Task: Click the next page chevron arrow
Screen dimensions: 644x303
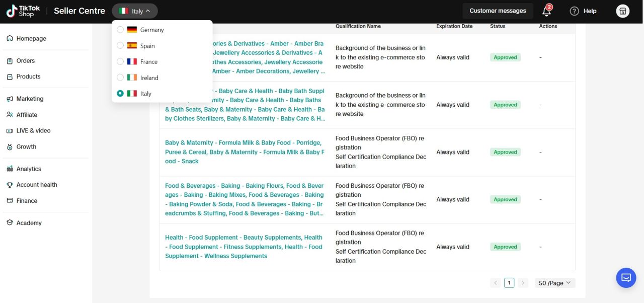Action: tap(523, 283)
